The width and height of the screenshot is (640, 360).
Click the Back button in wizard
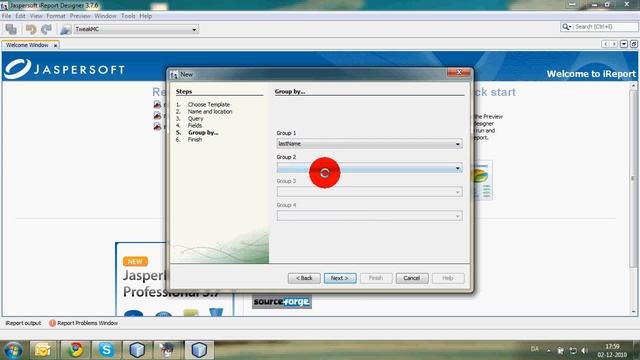304,278
